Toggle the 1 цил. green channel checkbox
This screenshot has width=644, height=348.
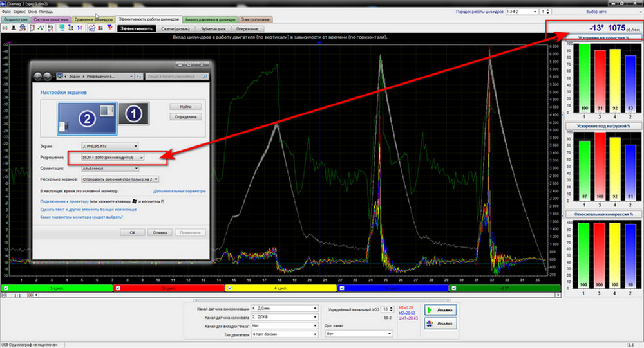coord(6,288)
